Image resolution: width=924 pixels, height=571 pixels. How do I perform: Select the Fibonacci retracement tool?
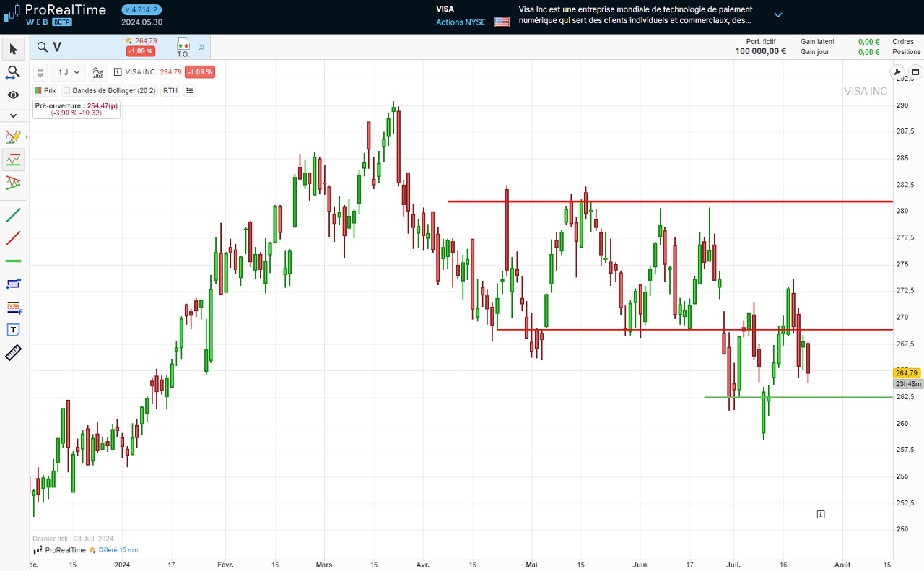coord(13,307)
